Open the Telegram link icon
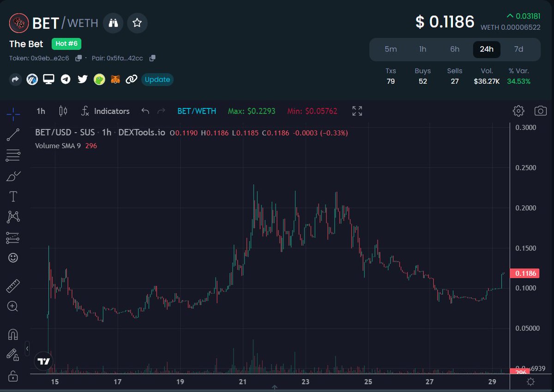The height and width of the screenshot is (392, 554). point(66,79)
